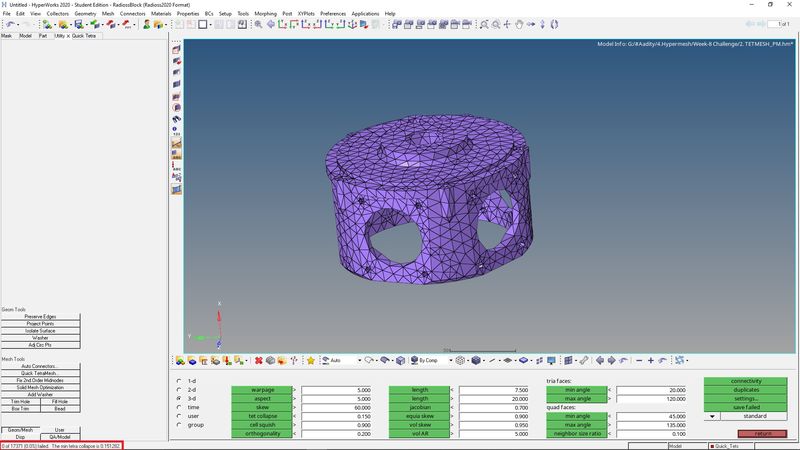The image size is (800, 450).
Task: Open the dropdown arrow after the last bottom toolbar icon
Action: coord(687,361)
